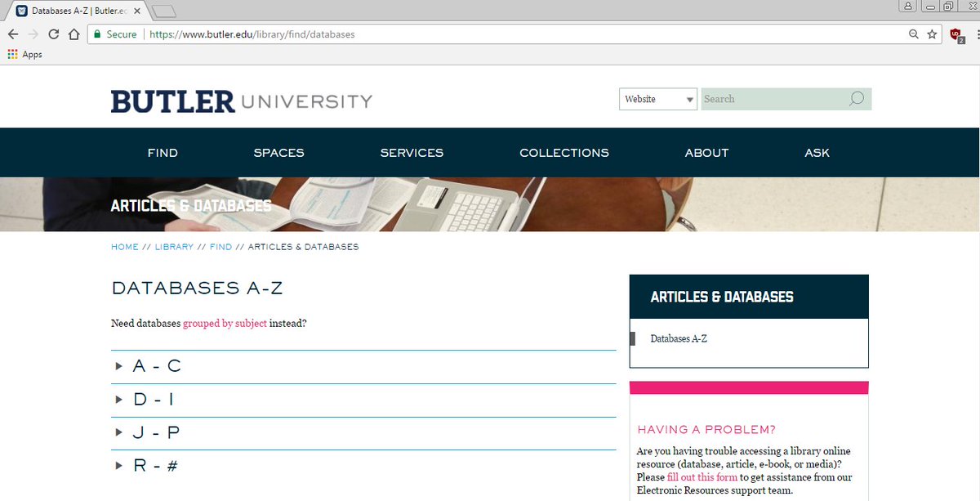Open the FIND navigation menu

[163, 153]
